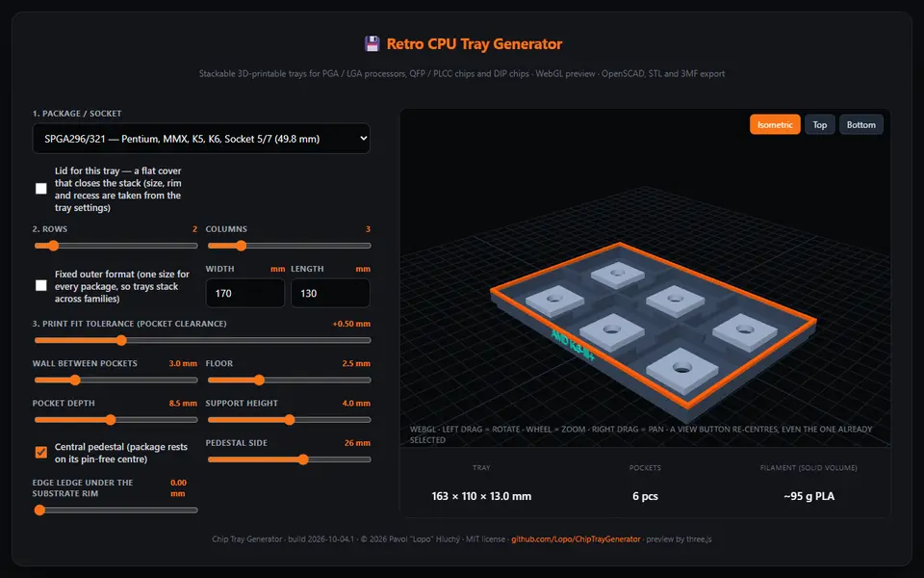Click the floppy disk icon beside the title
The width and height of the screenshot is (924, 578).
(372, 44)
